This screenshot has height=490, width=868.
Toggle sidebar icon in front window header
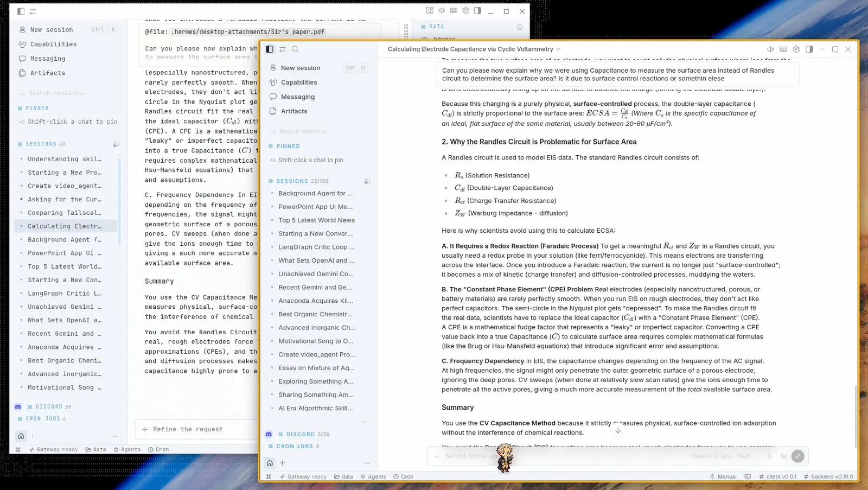270,49
